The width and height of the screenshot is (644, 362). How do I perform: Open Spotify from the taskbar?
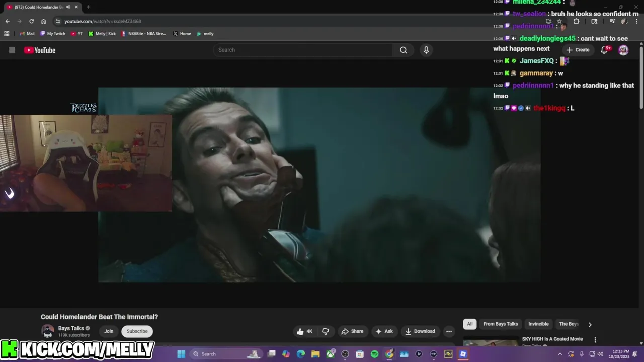(374, 354)
